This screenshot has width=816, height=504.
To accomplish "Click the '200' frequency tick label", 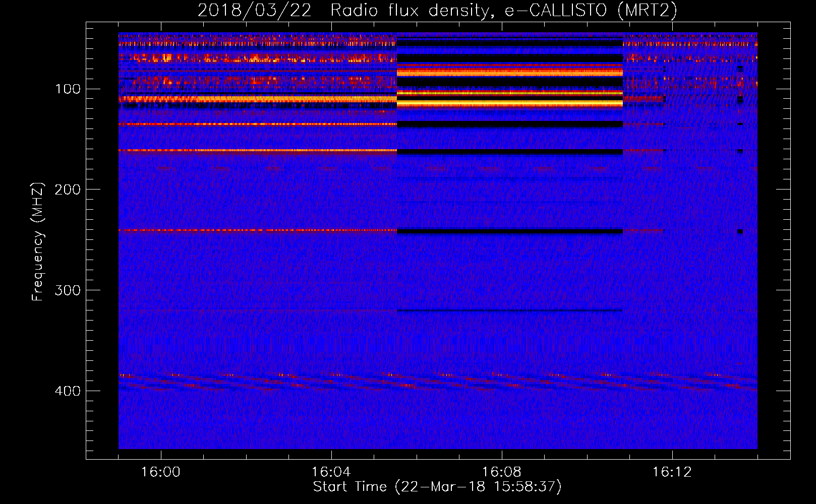I will [68, 190].
